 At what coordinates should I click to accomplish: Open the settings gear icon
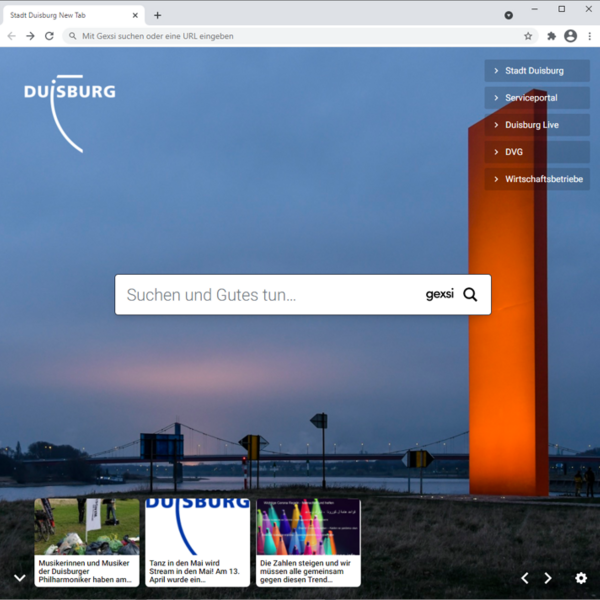click(x=581, y=578)
